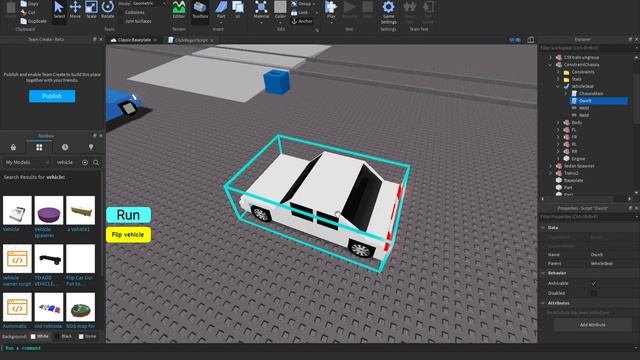Group the selected objects
The height and width of the screenshot is (360, 640).
[303, 4]
